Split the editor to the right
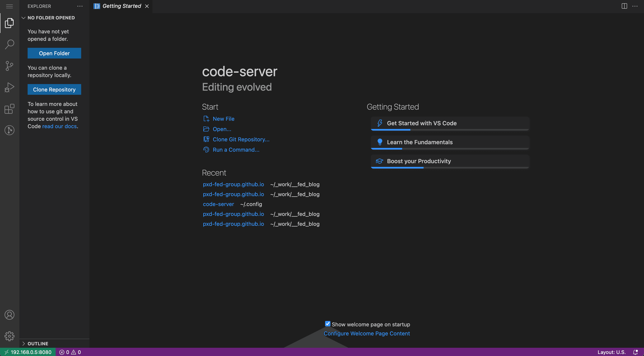 [624, 6]
